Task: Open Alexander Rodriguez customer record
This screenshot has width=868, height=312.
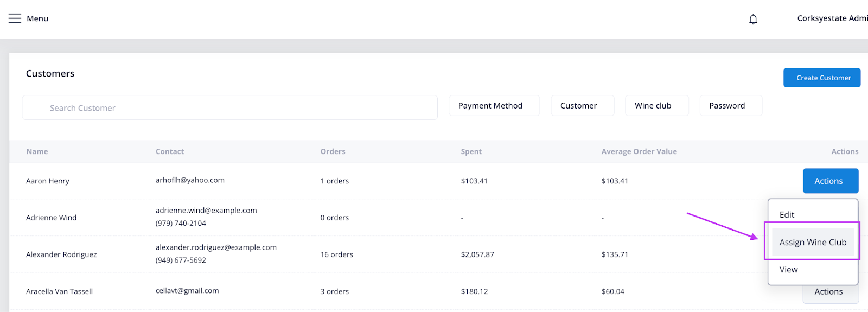Action: pos(61,254)
